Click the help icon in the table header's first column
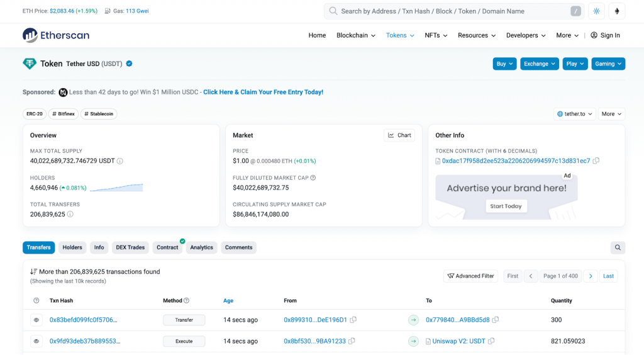The width and height of the screenshot is (644, 355). click(x=36, y=301)
